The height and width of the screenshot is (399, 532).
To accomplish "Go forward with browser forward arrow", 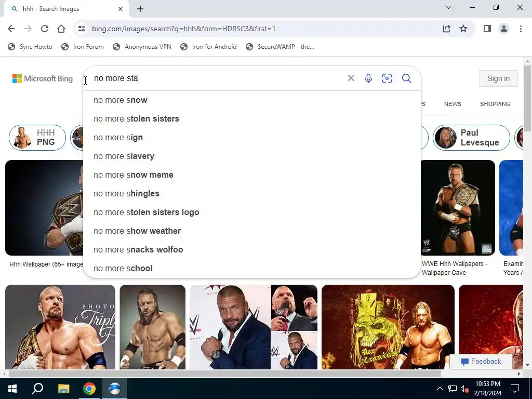I will coord(28,29).
